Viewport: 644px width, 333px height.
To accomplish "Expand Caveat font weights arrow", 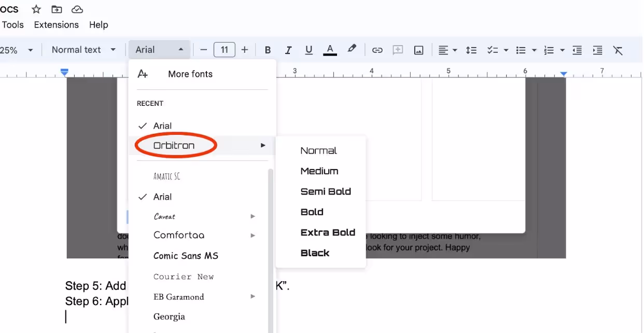I will click(x=253, y=216).
